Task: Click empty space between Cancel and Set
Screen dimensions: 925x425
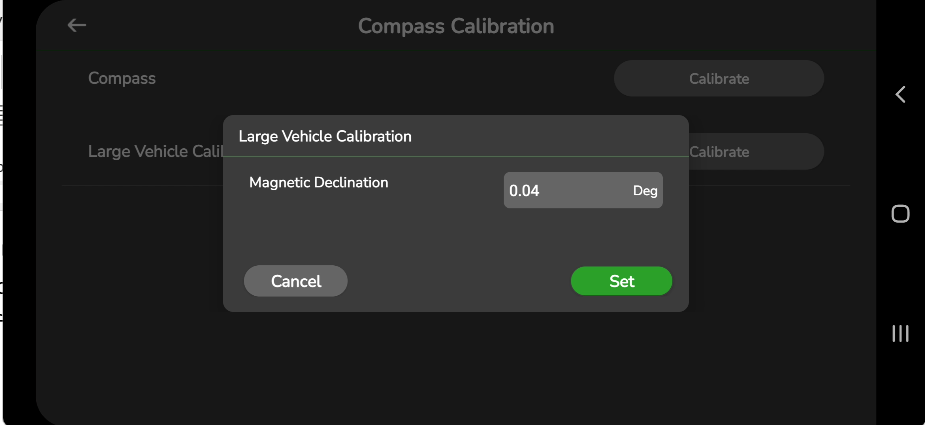Action: (x=458, y=281)
